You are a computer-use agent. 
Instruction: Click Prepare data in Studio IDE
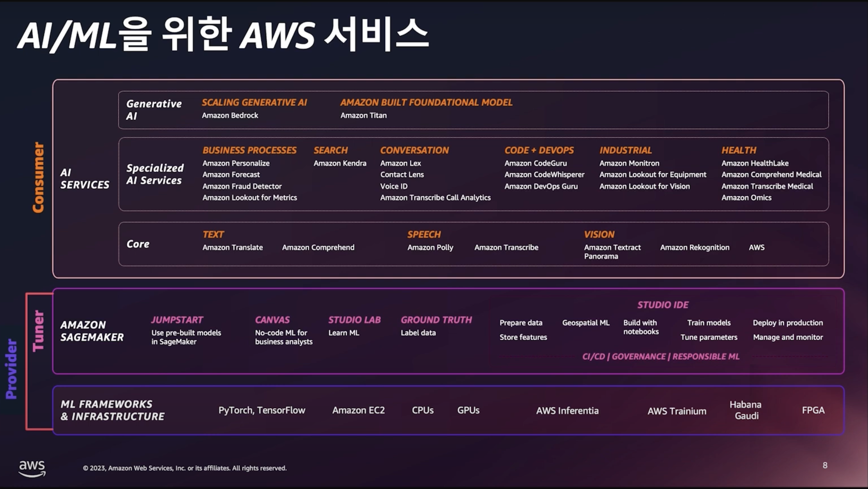pyautogui.click(x=521, y=323)
